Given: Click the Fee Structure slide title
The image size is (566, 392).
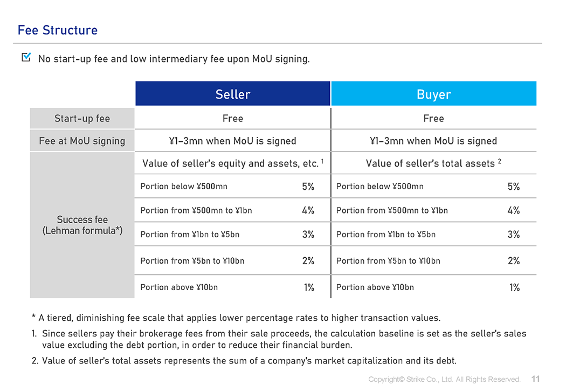Looking at the screenshot, I should tap(58, 30).
